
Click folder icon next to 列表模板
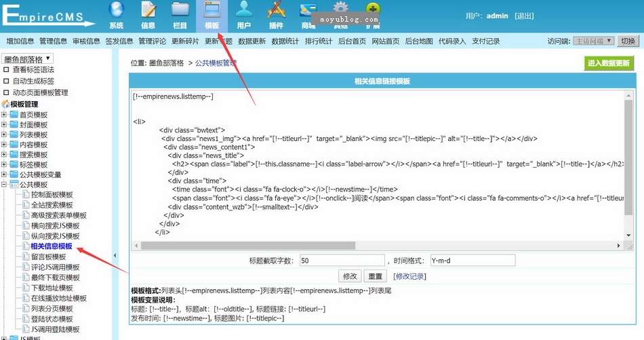tap(14, 134)
